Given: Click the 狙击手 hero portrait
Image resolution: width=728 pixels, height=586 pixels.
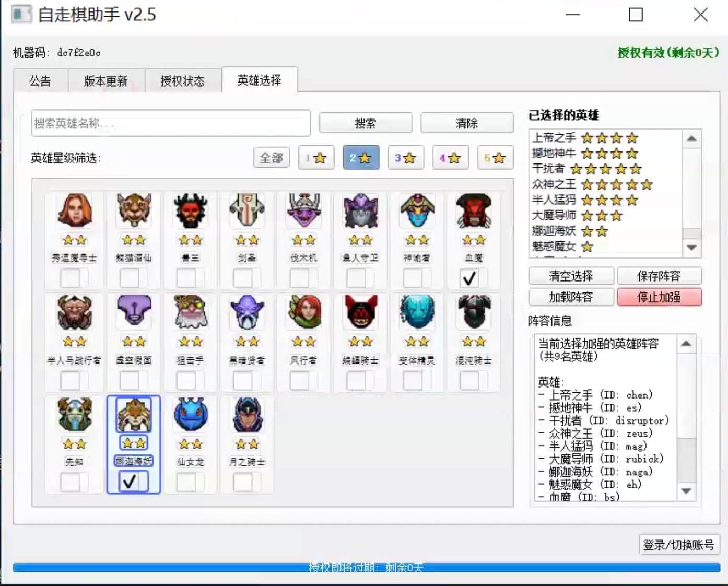Looking at the screenshot, I should [x=191, y=312].
